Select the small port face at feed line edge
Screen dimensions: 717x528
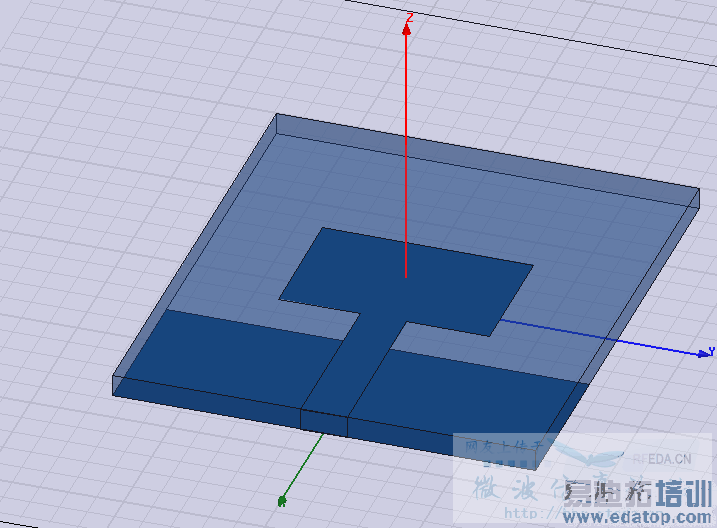click(x=324, y=423)
